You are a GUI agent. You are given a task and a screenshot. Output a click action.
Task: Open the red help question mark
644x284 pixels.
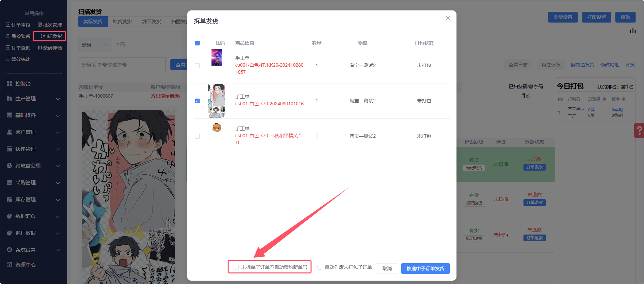(639, 131)
